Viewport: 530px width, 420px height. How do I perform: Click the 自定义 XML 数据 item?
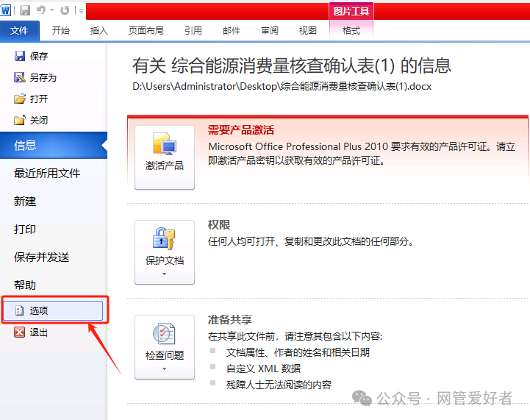(x=263, y=369)
